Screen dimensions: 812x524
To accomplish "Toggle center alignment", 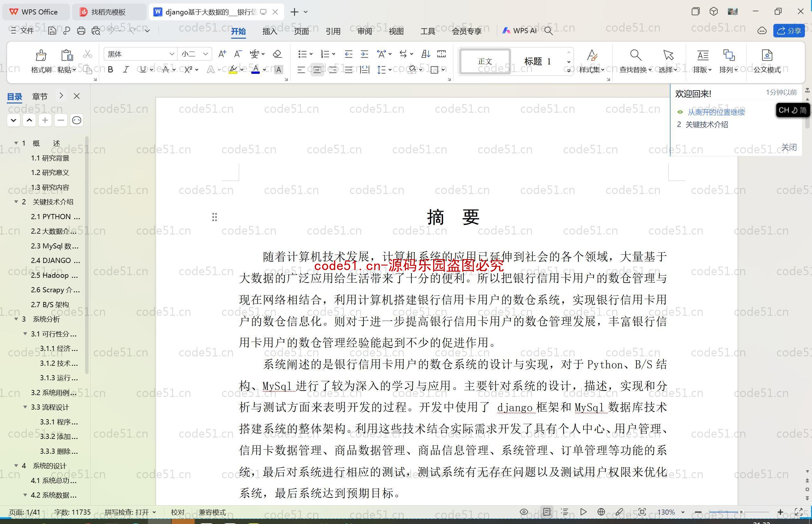I will [317, 70].
